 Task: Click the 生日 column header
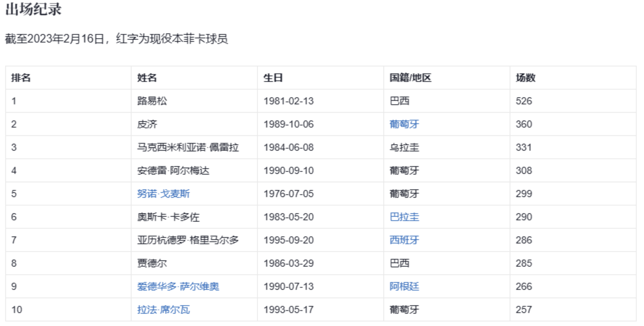pos(273,78)
